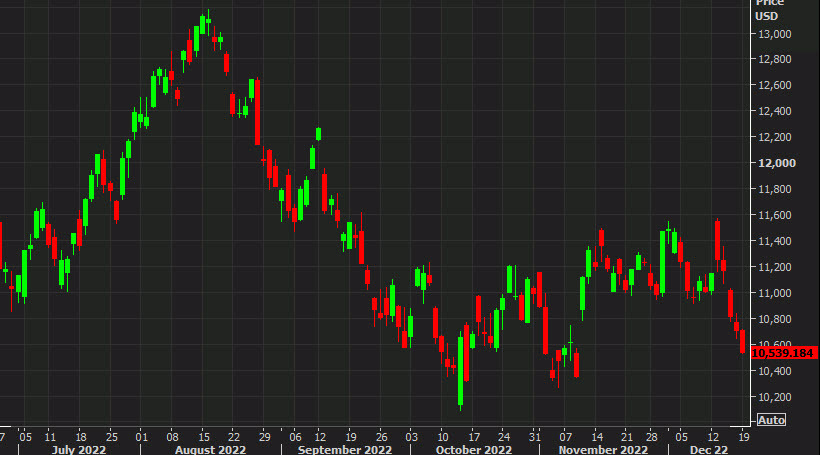
Task: Click the 10,400 price axis label
Action: click(775, 371)
